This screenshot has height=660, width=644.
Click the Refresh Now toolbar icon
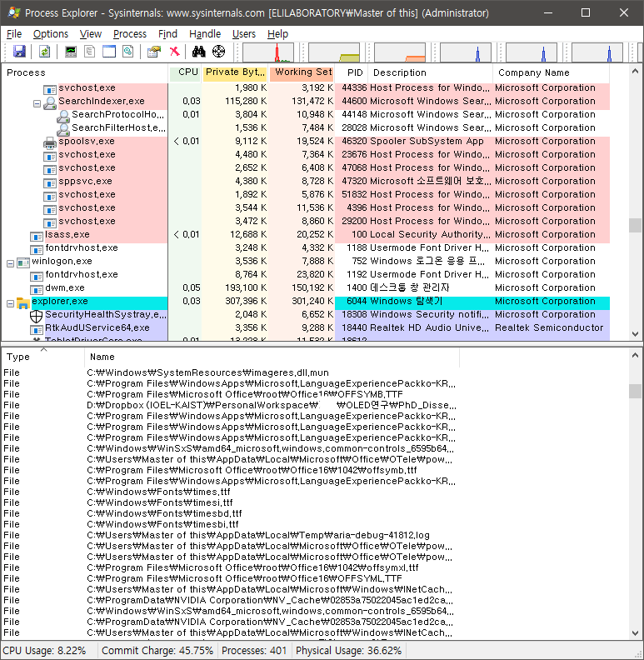(x=44, y=52)
